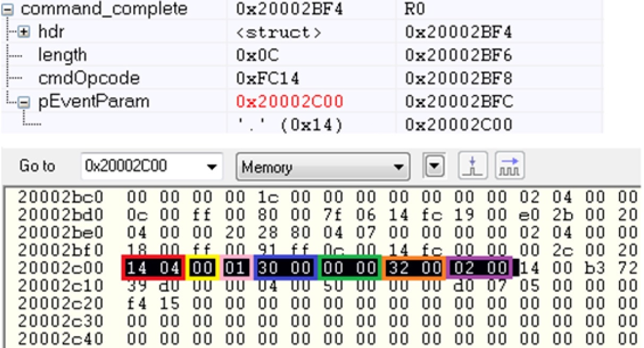This screenshot has height=348, width=644.
Task: Open the Memory zone selector dropdown
Action: click(401, 166)
